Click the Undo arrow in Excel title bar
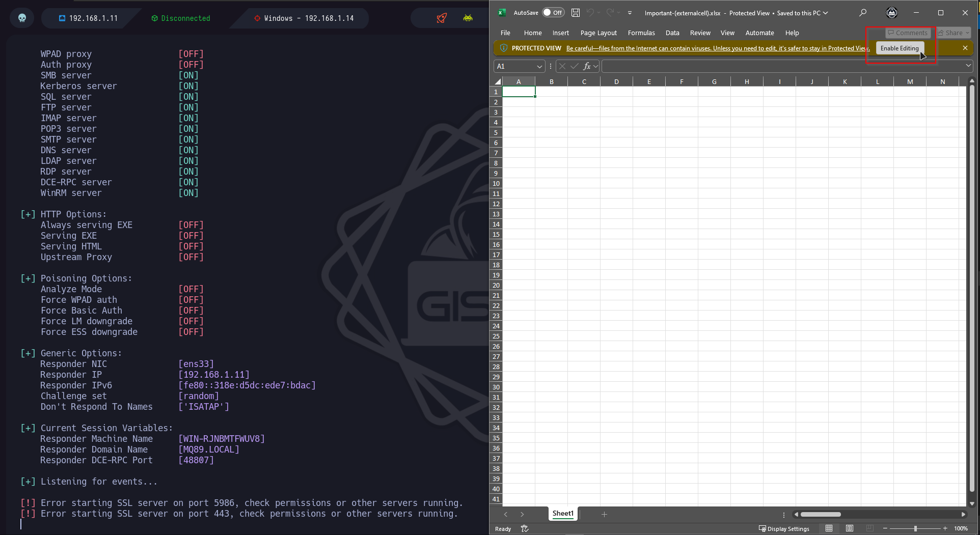Viewport: 980px width, 535px height. tap(590, 13)
